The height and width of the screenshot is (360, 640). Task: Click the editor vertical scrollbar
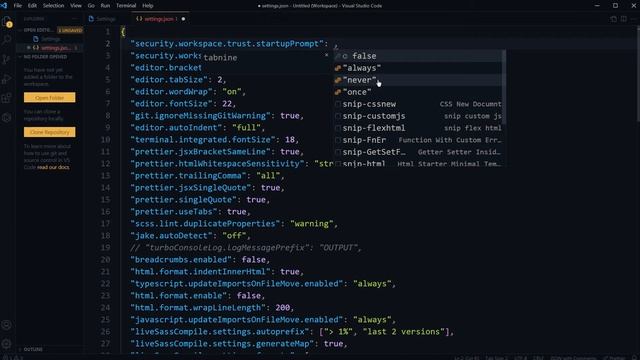click(x=638, y=73)
